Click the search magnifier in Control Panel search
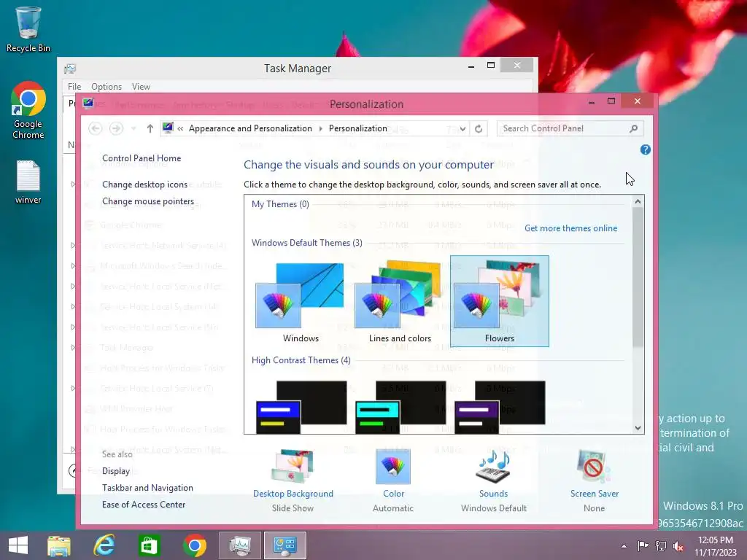 coord(633,128)
